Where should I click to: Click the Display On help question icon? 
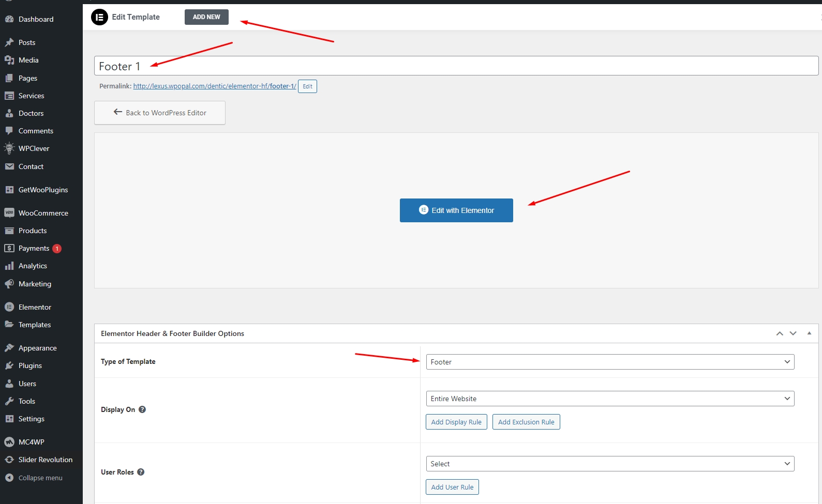(142, 409)
